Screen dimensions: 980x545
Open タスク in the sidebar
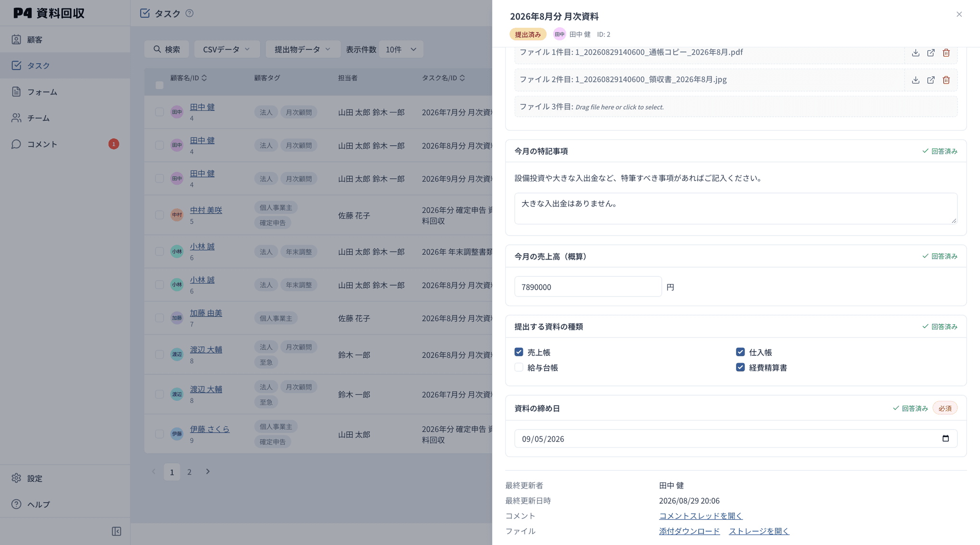(x=65, y=65)
